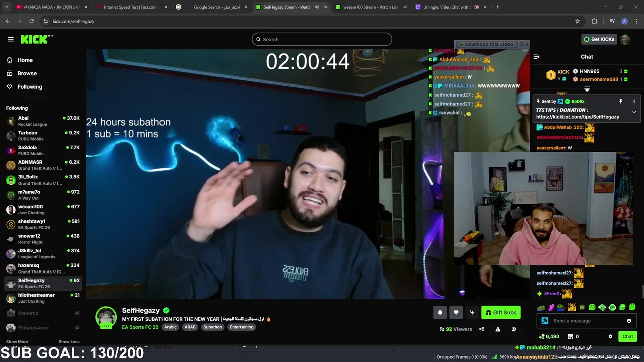Open SeifHegazy channel avatar
The image size is (644, 362).
click(x=106, y=317)
